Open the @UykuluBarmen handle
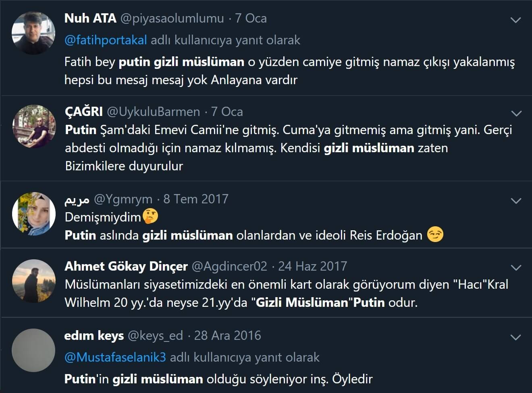Viewport: 532px width, 393px height. (153, 112)
